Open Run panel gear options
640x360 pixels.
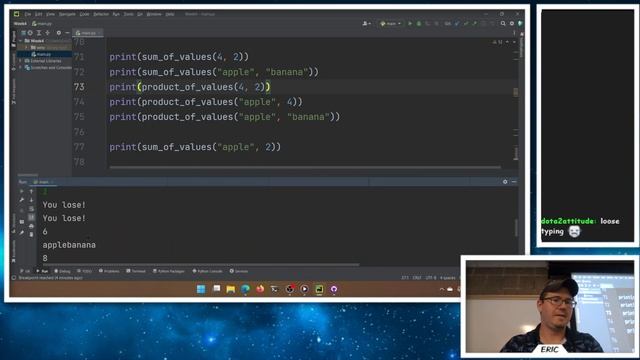[x=505, y=182]
